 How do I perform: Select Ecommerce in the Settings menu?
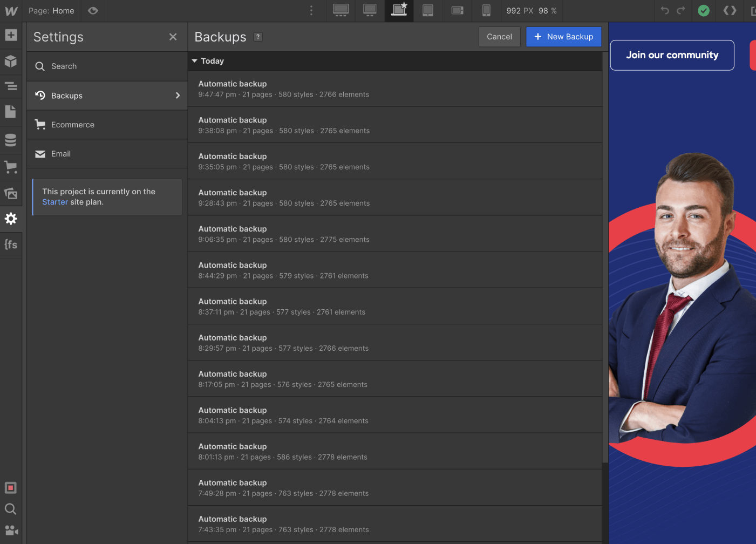pos(73,124)
